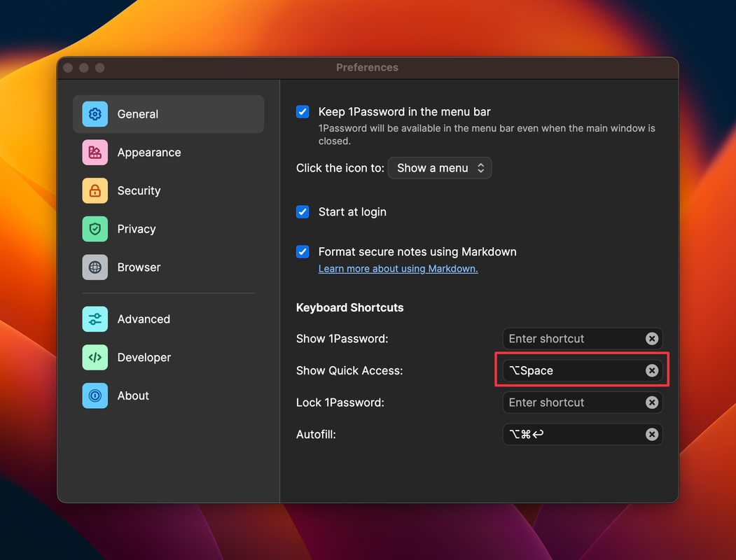Open the Browser label

click(x=139, y=267)
